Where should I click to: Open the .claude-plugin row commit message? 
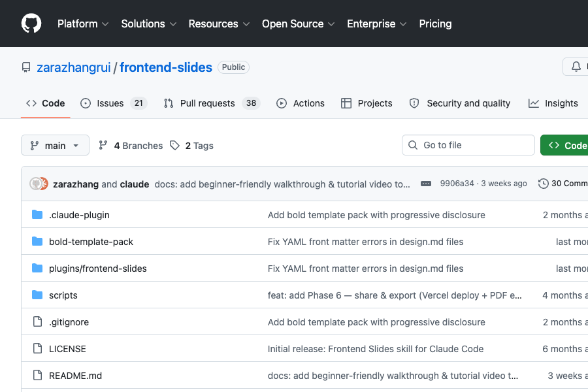[376, 215]
